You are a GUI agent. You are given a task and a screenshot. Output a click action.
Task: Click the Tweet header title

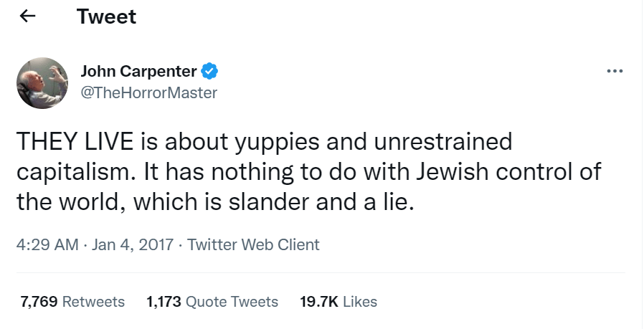[106, 16]
